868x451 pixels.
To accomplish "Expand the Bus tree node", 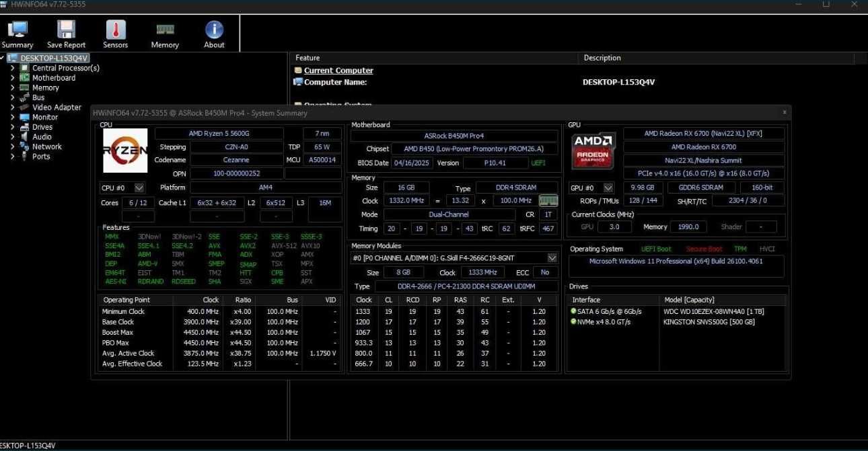I will tap(12, 97).
